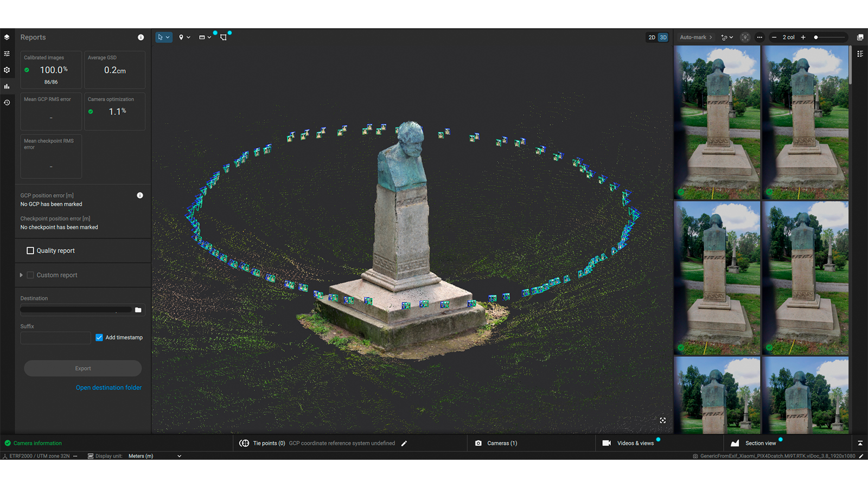
Task: Open the Cameras (1) tab
Action: 496,443
